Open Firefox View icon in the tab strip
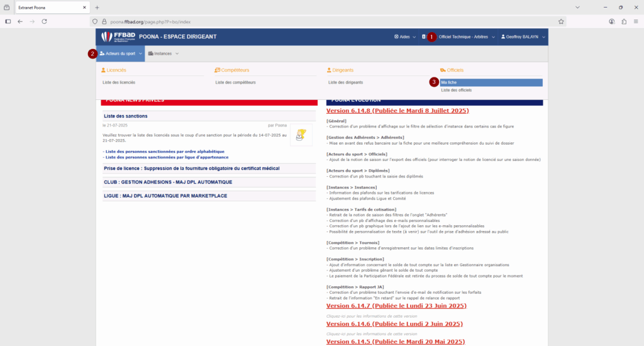 tap(6, 8)
